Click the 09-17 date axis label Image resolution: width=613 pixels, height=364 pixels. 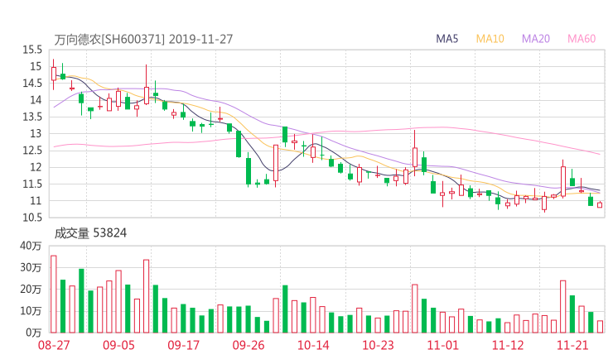[183, 345]
